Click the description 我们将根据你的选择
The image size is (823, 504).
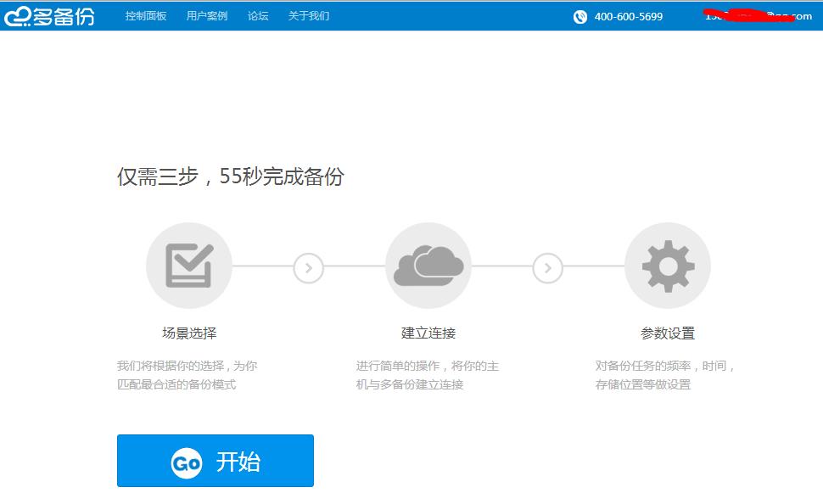(188, 375)
